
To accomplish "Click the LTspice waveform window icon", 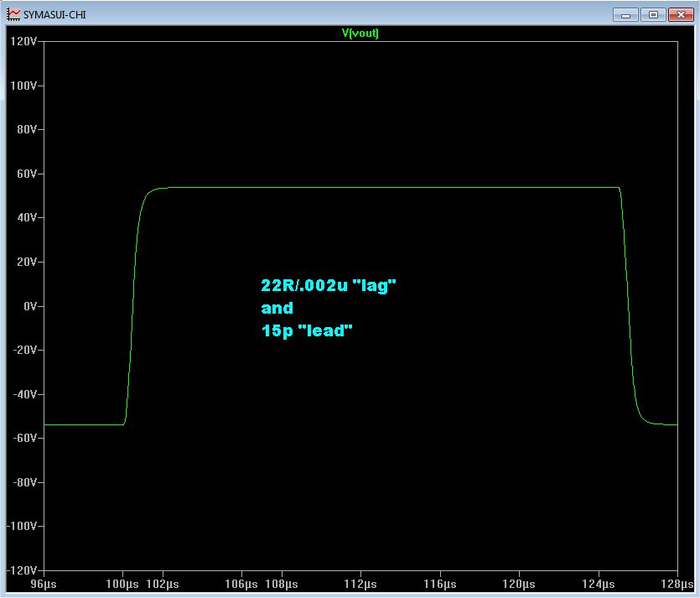I will coord(13,14).
